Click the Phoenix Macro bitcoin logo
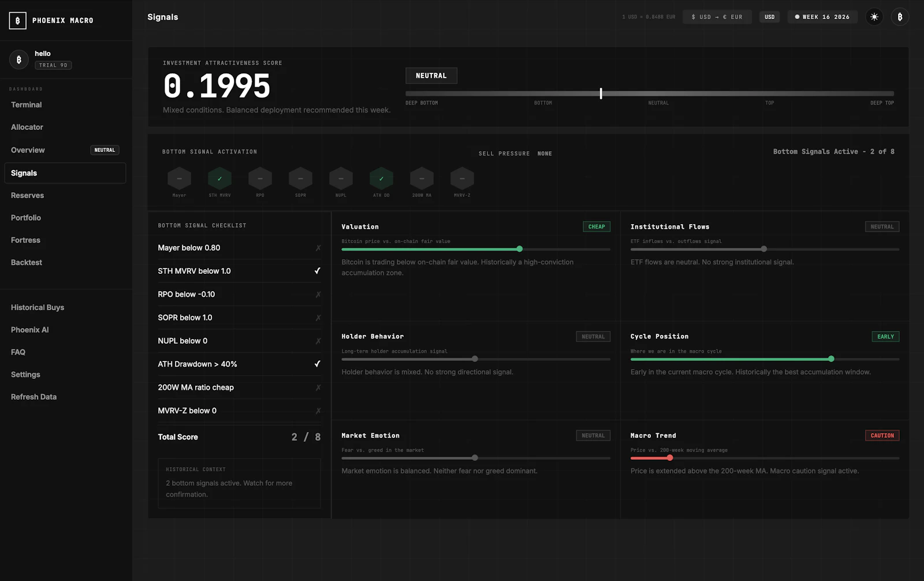Screen dimensions: 924x581 tap(17, 21)
